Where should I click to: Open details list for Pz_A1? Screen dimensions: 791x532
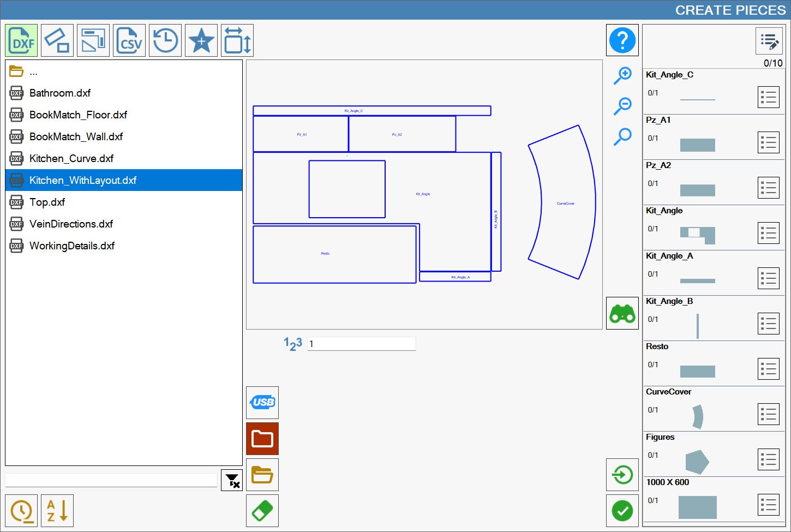(x=769, y=142)
